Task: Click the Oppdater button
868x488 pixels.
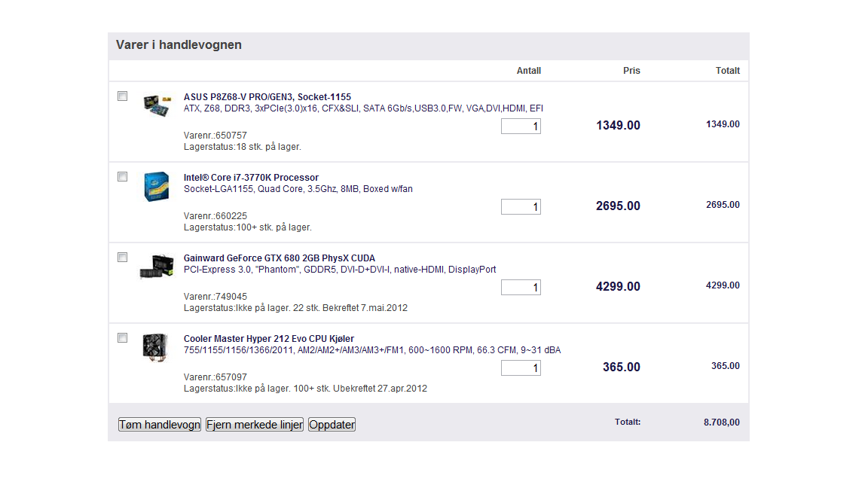Action: pos(332,425)
